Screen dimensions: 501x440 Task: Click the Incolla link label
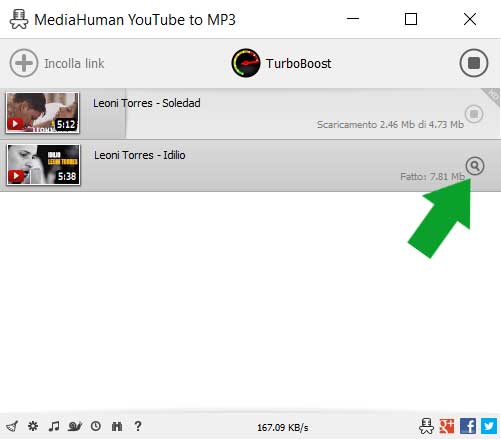(74, 63)
